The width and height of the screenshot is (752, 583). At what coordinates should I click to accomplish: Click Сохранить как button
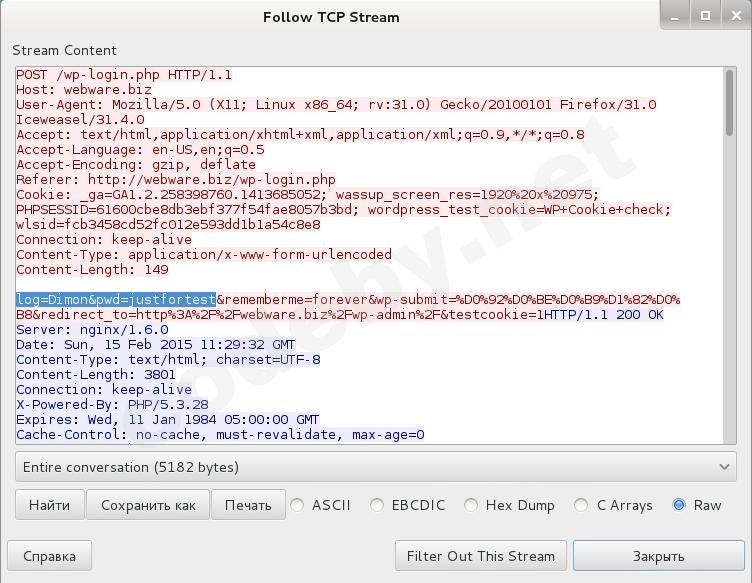pos(148,505)
